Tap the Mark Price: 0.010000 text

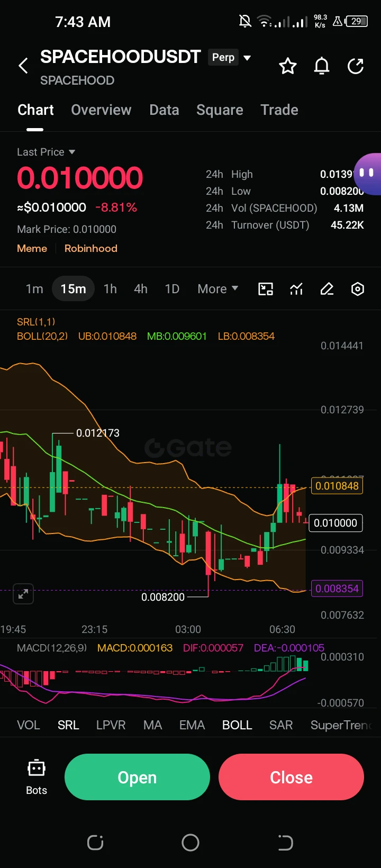[67, 229]
